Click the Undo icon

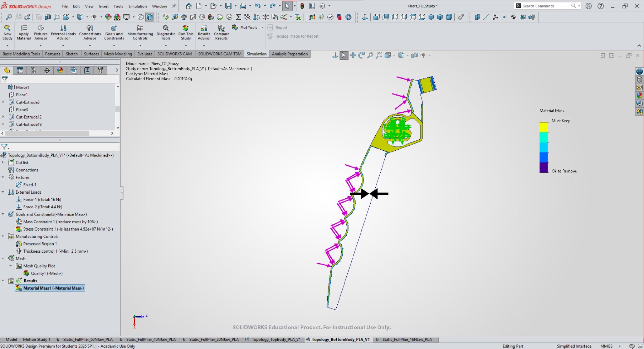[257, 6]
